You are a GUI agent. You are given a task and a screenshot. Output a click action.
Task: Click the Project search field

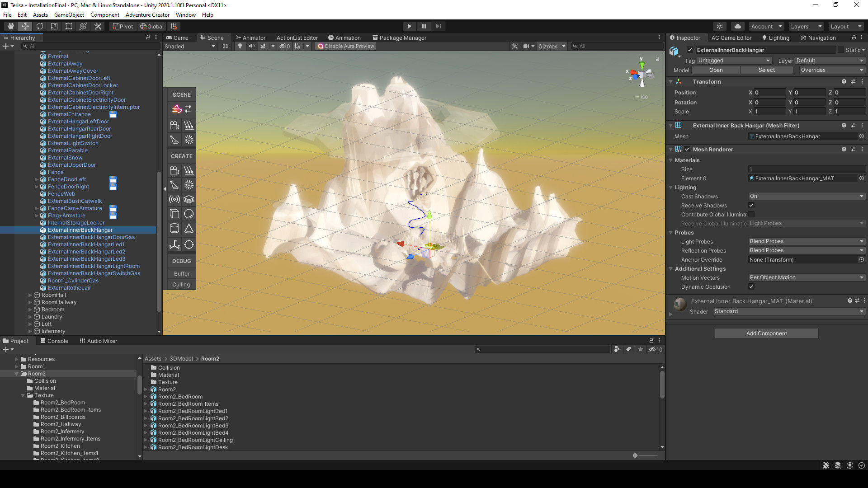[542, 349]
